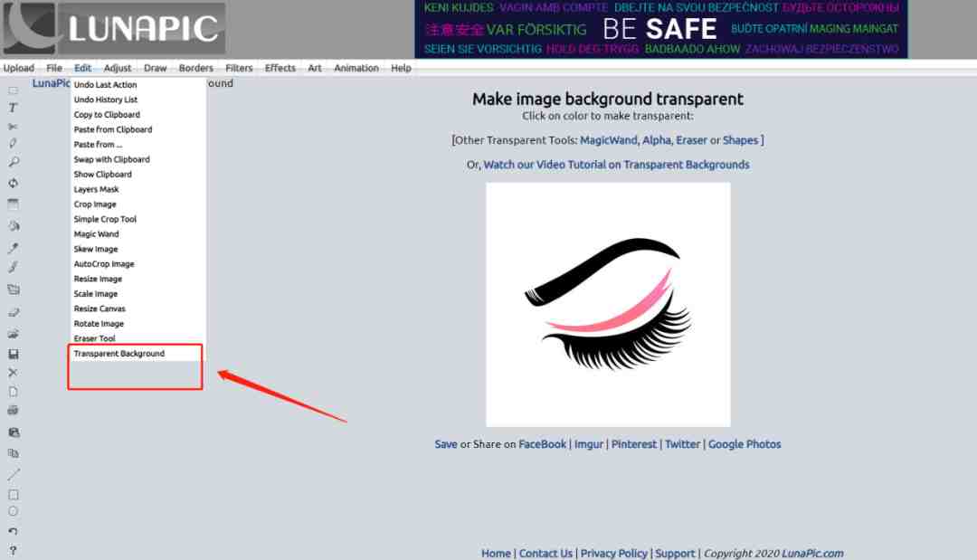Click the printer icon in sidebar
This screenshot has height=560, width=977.
13,411
